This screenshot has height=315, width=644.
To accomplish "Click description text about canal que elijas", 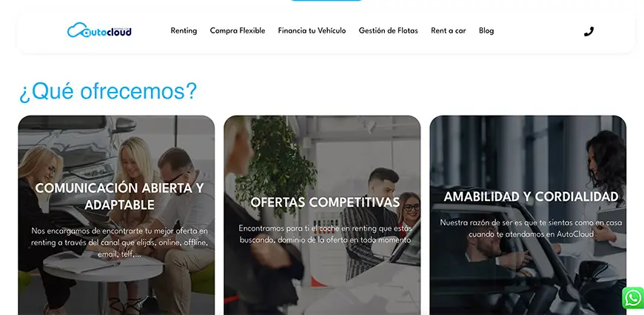I will point(119,242).
